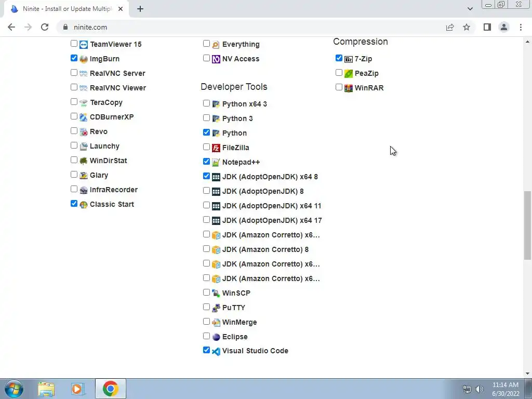
Task: Click the taskbar clock and date
Action: click(506, 389)
